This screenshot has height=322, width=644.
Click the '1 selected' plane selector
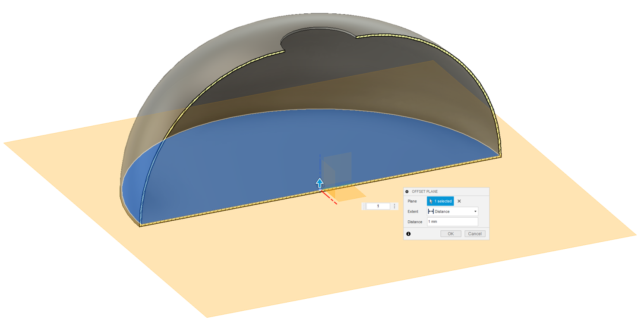pos(440,201)
